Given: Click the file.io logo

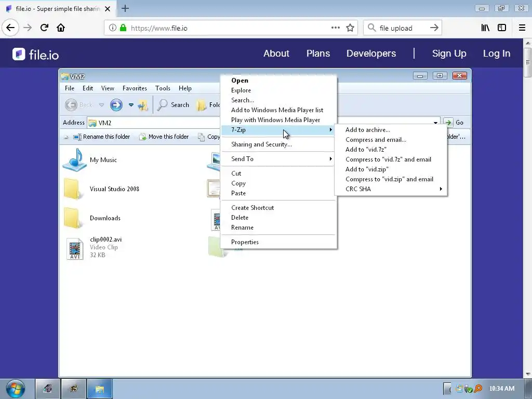Looking at the screenshot, I should 36,54.
